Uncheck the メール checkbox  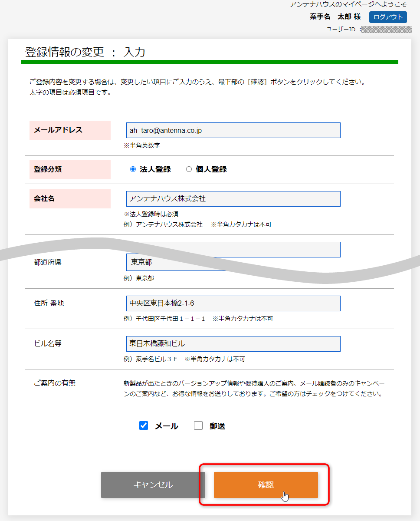[144, 426]
